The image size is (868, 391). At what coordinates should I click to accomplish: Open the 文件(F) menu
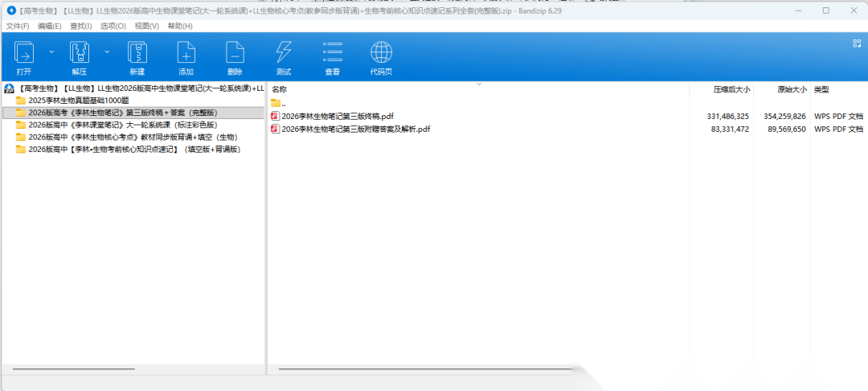point(18,26)
